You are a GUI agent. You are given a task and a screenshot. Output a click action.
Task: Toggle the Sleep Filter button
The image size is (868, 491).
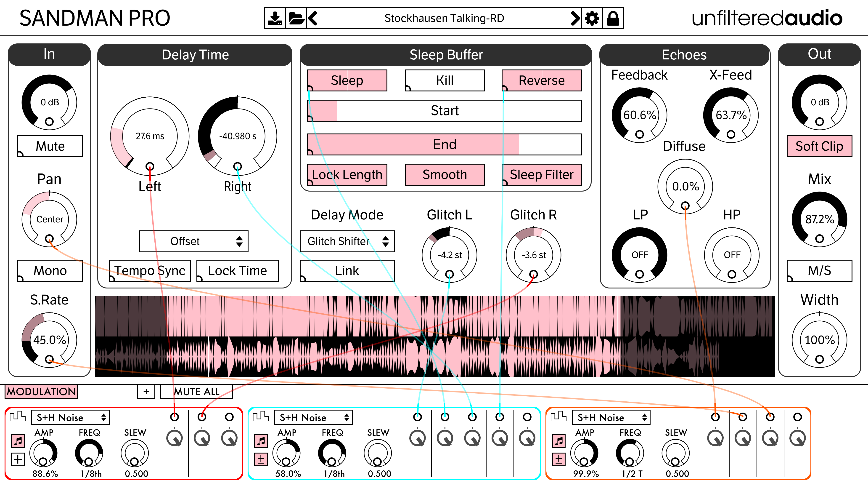pos(542,175)
